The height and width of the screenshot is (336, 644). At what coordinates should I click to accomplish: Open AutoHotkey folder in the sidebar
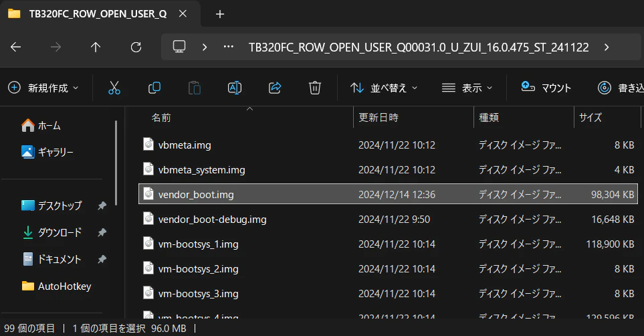(56, 286)
